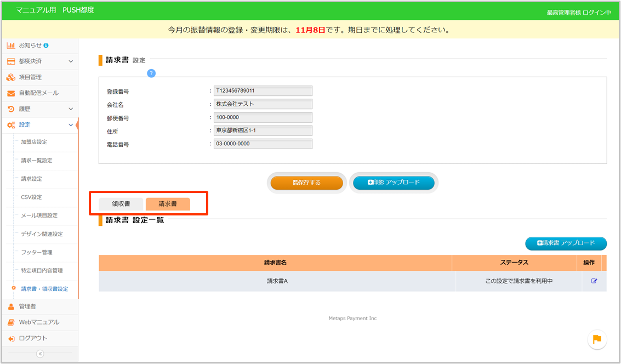This screenshot has width=621, height=364.
Task: Click the info icon beside お知らせ
Action: [46, 45]
